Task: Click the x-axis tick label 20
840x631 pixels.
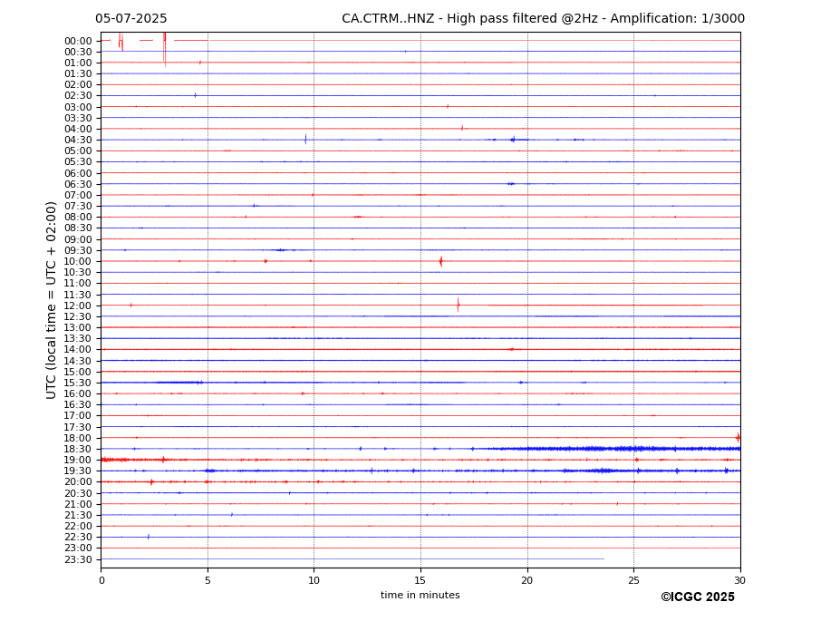Action: (x=527, y=580)
